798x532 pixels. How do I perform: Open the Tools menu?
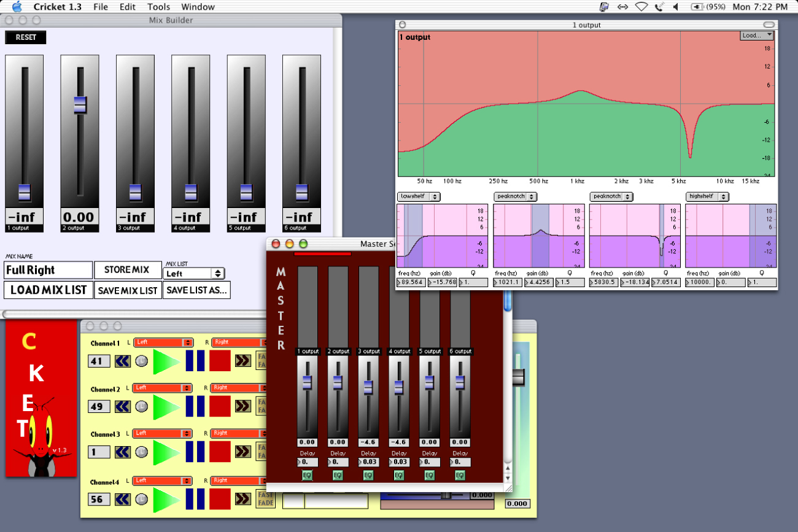tap(158, 7)
